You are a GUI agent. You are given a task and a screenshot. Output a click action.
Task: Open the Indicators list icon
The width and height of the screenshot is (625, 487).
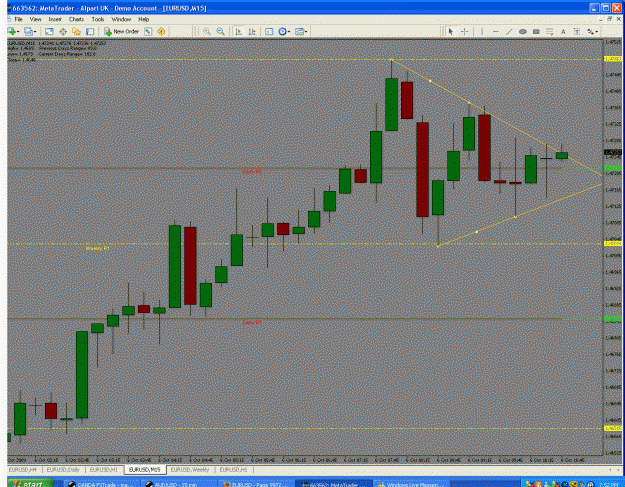pyautogui.click(x=269, y=31)
